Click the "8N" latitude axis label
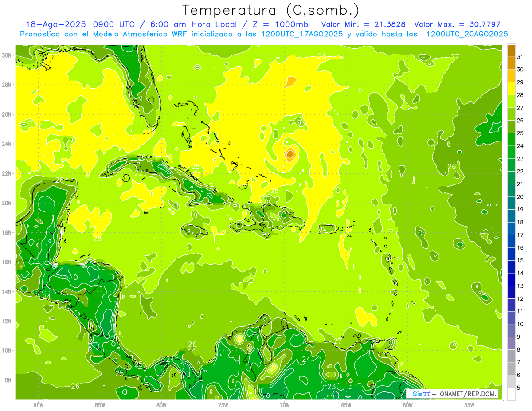 9,380
